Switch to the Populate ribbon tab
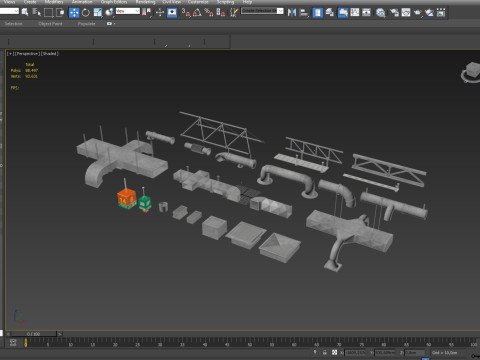Image resolution: width=480 pixels, height=360 pixels. point(86,24)
